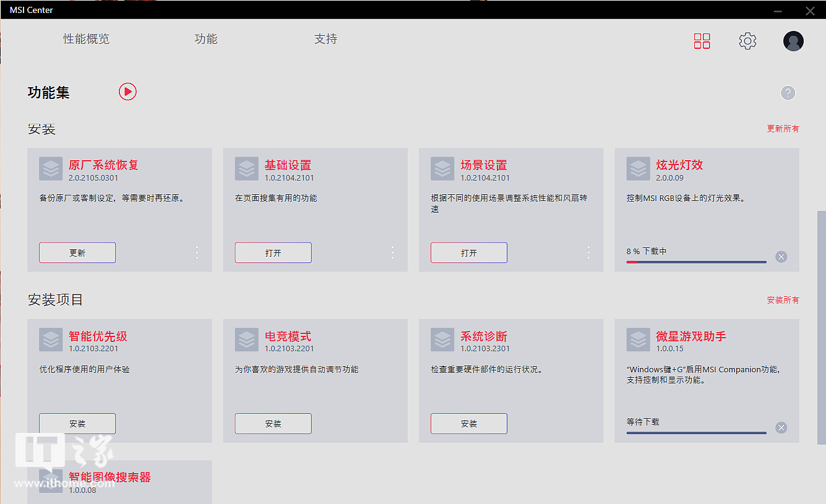Click version number 2.0.0.09

(670, 178)
